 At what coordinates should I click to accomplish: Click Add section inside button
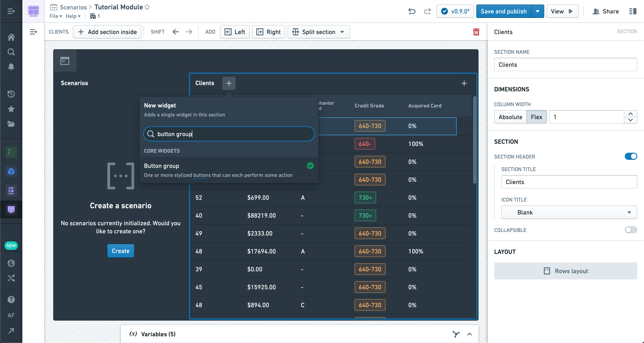(x=107, y=32)
